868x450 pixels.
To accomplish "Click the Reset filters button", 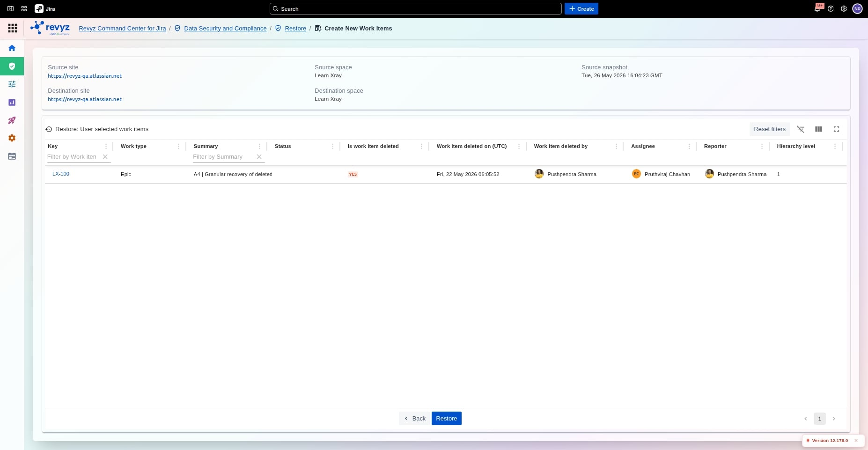I will pyautogui.click(x=770, y=129).
